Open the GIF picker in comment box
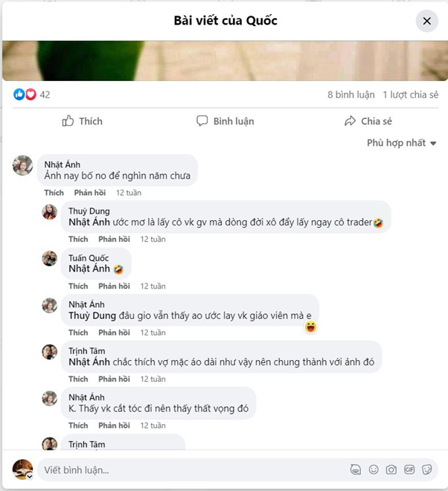The width and height of the screenshot is (448, 491). 409,469
